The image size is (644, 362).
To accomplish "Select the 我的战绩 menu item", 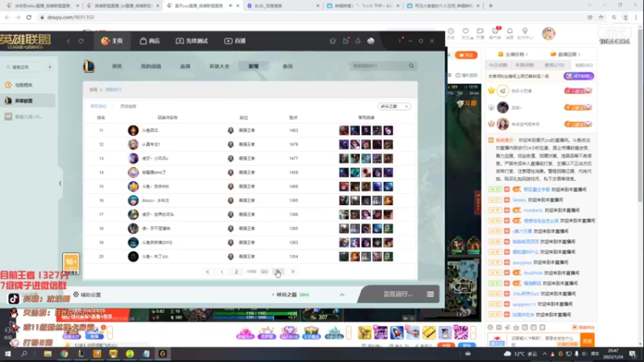I will pos(151,66).
